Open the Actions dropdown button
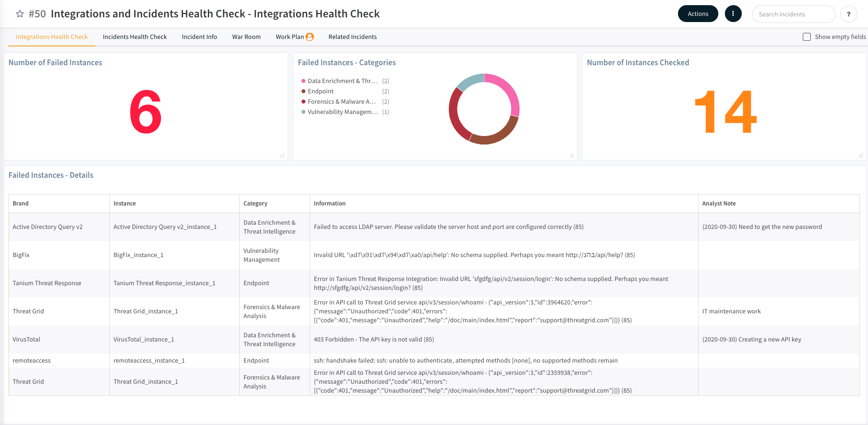The width and height of the screenshot is (868, 425). (698, 14)
